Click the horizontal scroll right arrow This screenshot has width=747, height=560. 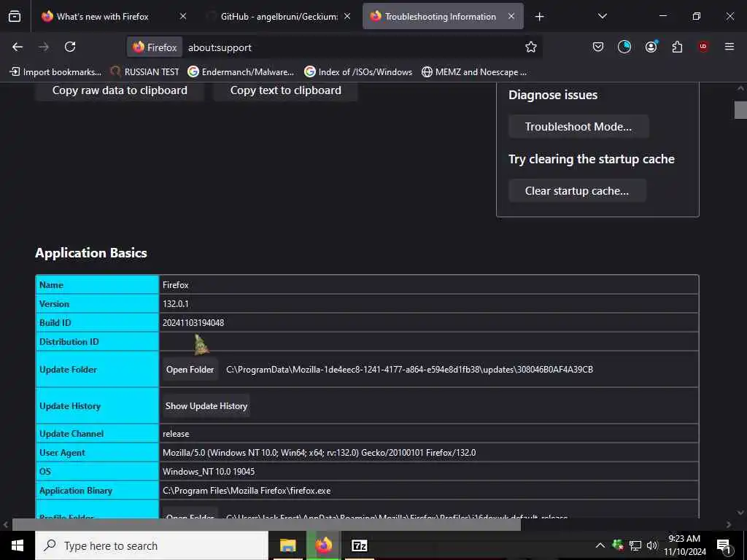tap(729, 525)
